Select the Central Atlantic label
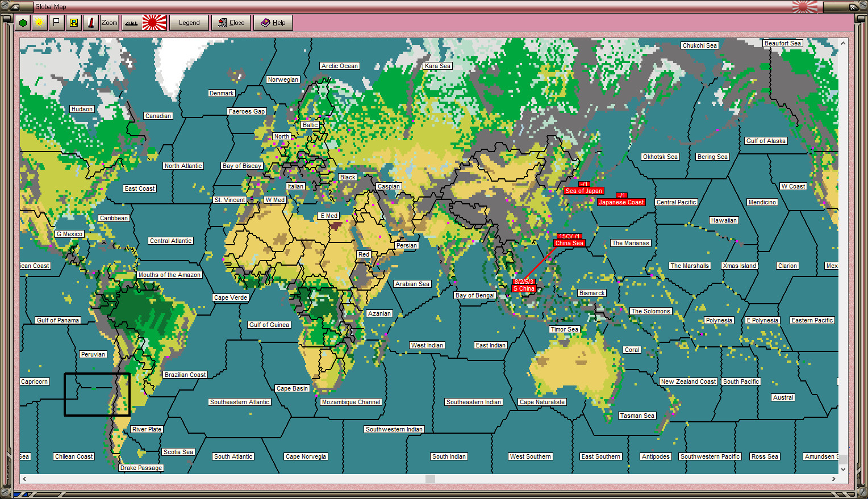Screen dimensions: 868x499 171,241
